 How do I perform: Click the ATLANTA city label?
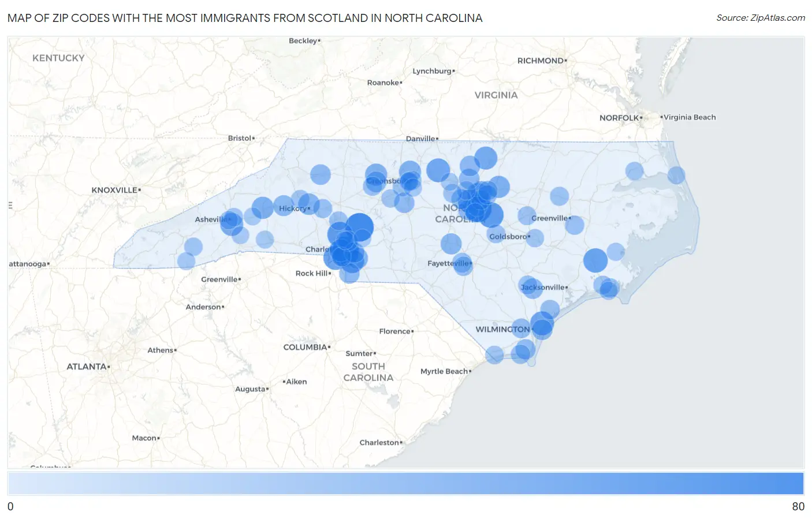click(88, 367)
